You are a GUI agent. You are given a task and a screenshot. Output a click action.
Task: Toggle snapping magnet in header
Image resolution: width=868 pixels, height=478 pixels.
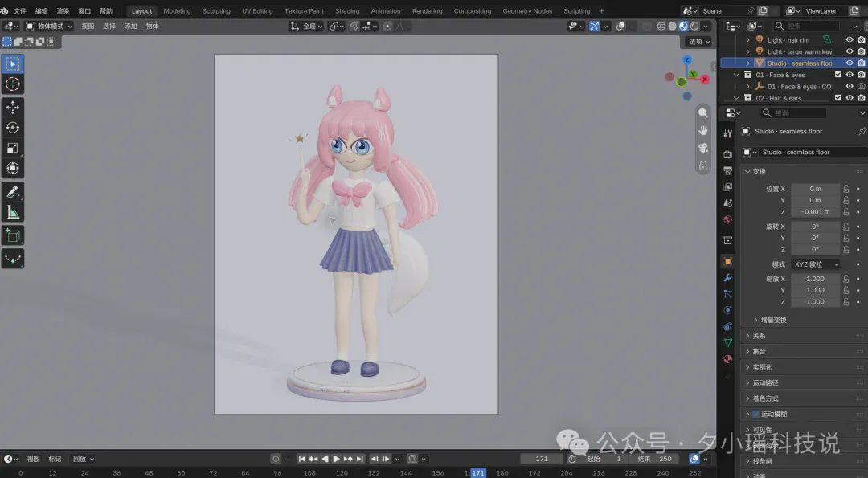point(354,26)
